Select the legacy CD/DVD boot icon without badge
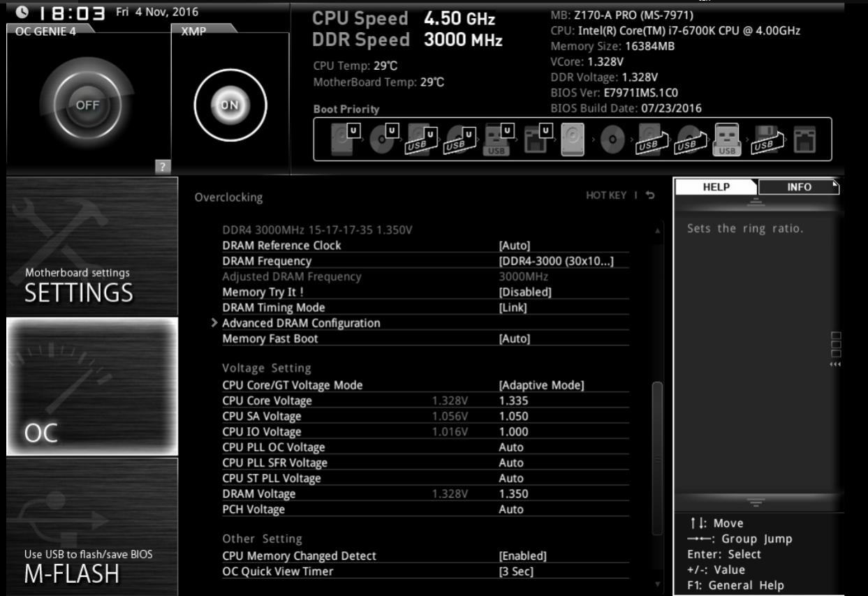This screenshot has height=596, width=868. click(x=612, y=140)
